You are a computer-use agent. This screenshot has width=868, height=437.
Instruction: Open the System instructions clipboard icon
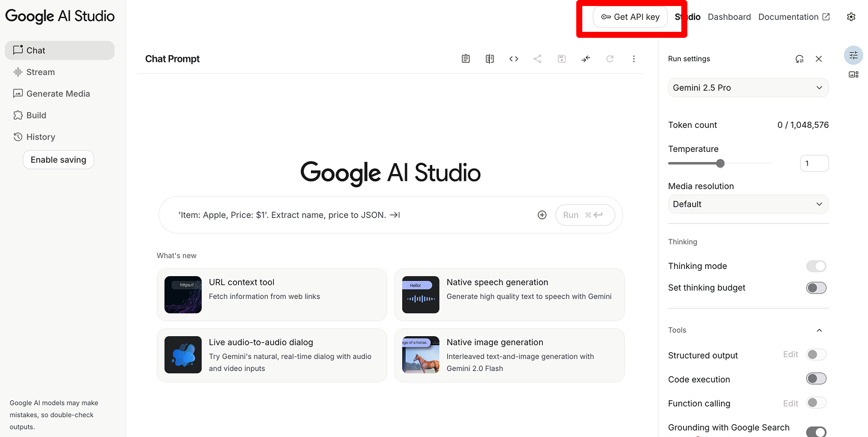coord(466,59)
